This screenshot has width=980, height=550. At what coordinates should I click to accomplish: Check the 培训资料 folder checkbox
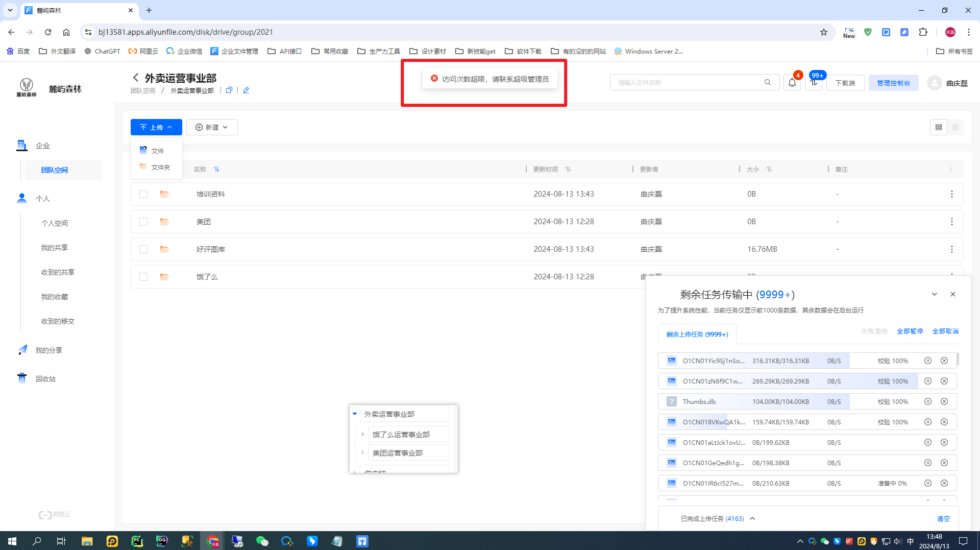143,194
